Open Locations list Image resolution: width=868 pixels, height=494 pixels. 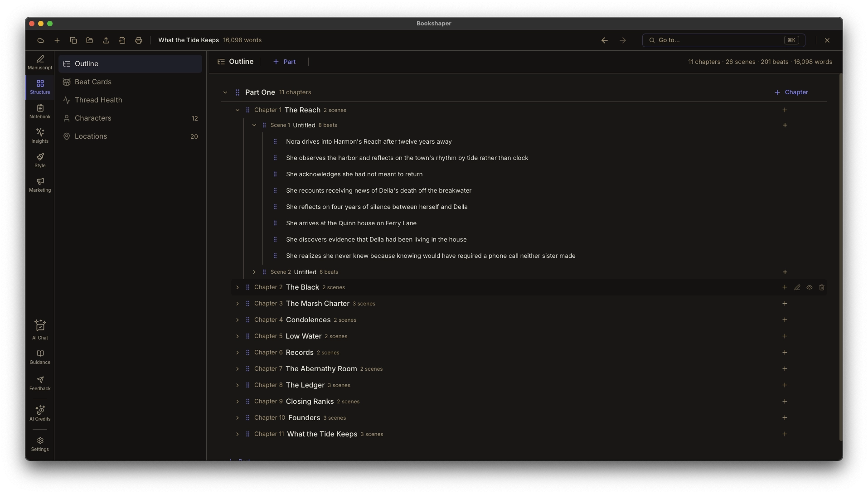pos(130,136)
